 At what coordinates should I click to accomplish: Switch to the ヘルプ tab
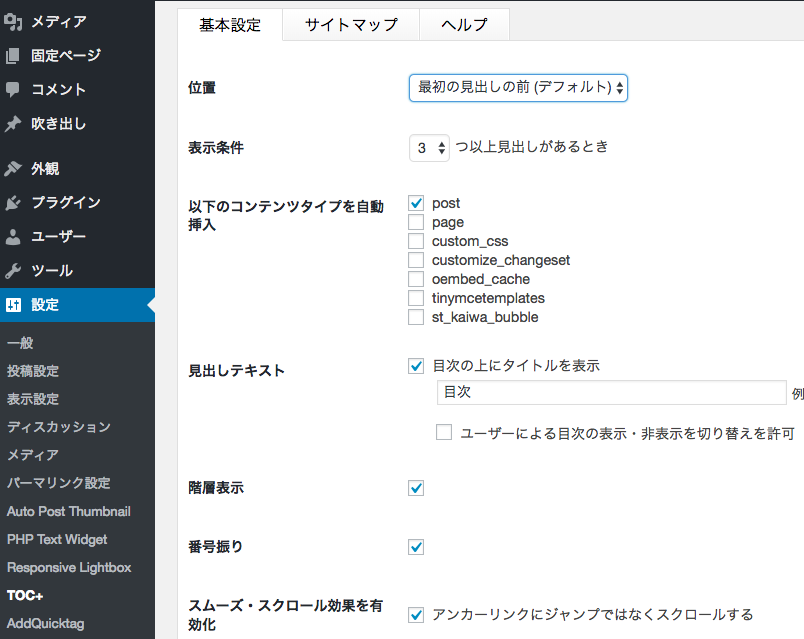point(464,24)
